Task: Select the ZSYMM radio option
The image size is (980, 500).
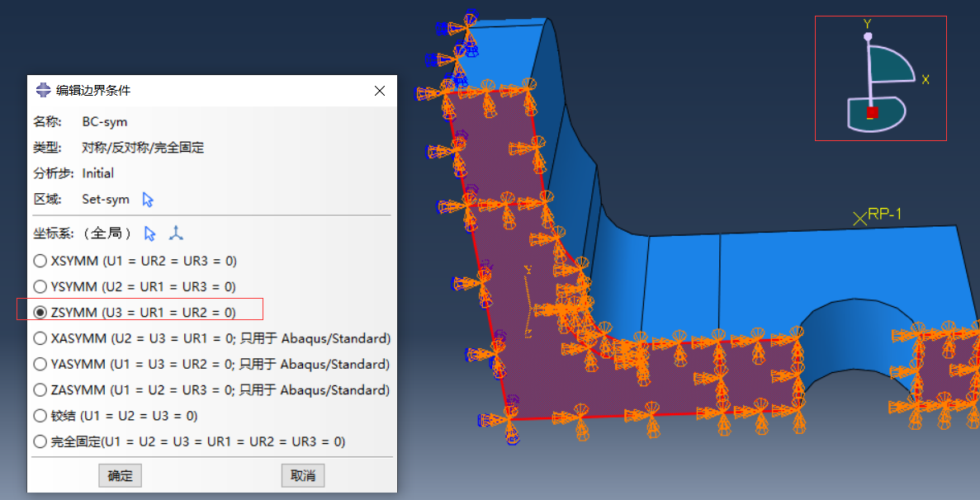Action: coord(40,313)
